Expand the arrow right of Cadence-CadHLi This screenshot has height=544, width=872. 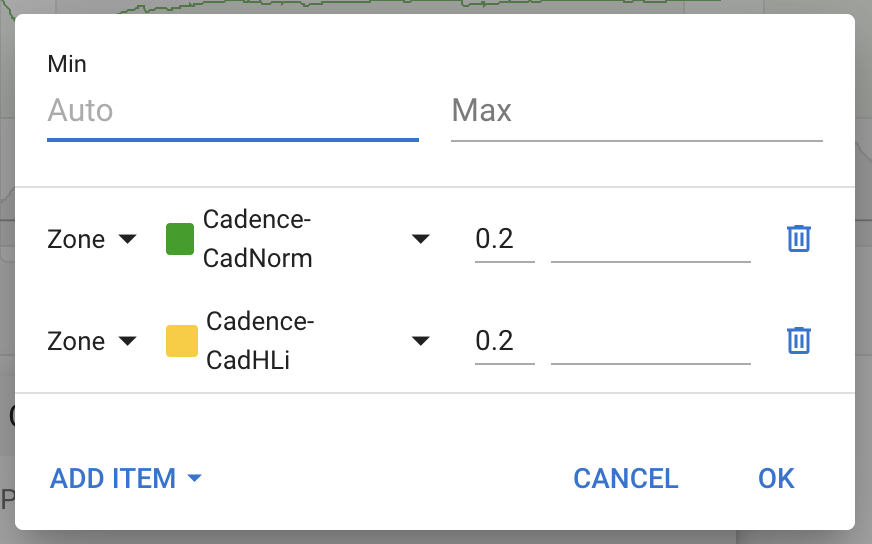point(421,341)
